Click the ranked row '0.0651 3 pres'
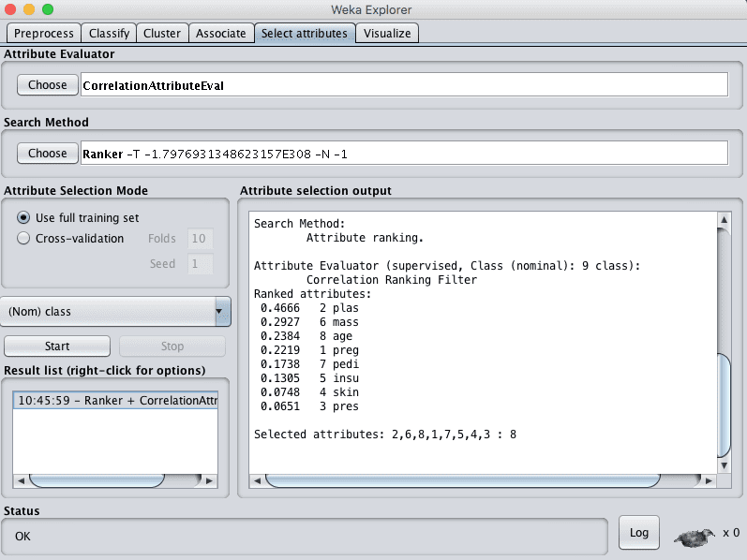This screenshot has height=560, width=747. click(309, 406)
